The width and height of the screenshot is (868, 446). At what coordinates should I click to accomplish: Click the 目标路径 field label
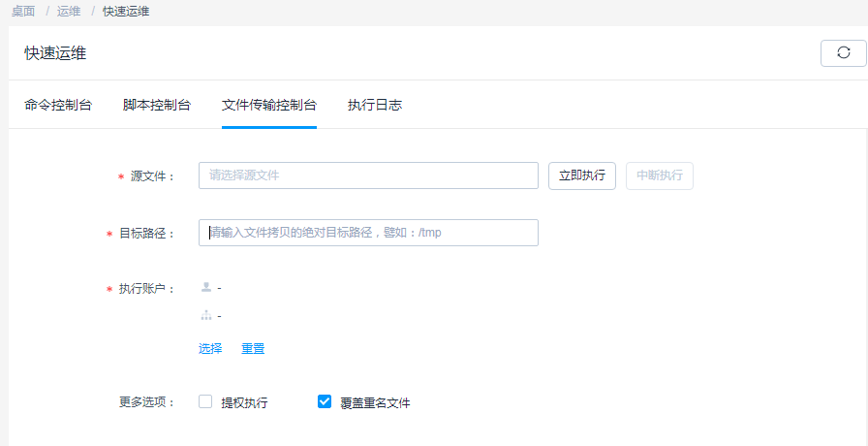point(146,234)
